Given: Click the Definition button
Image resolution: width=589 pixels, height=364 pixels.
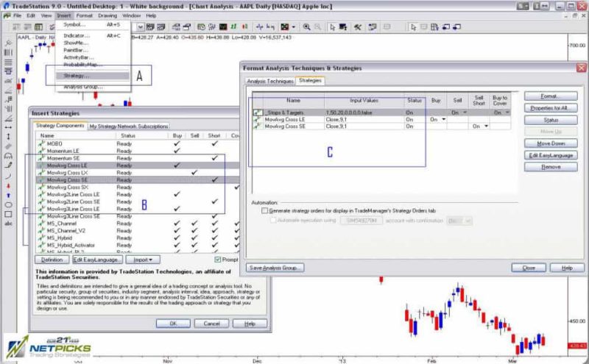Looking at the screenshot, I should point(52,260).
